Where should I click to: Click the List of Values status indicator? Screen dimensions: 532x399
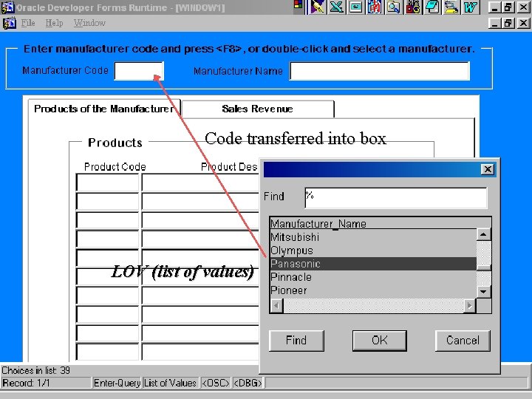coord(171,383)
